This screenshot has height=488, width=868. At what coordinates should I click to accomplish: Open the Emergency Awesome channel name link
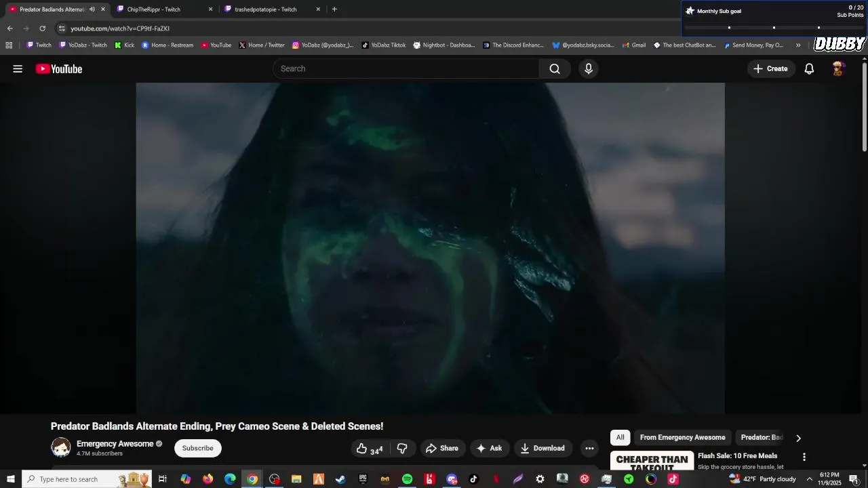(115, 444)
